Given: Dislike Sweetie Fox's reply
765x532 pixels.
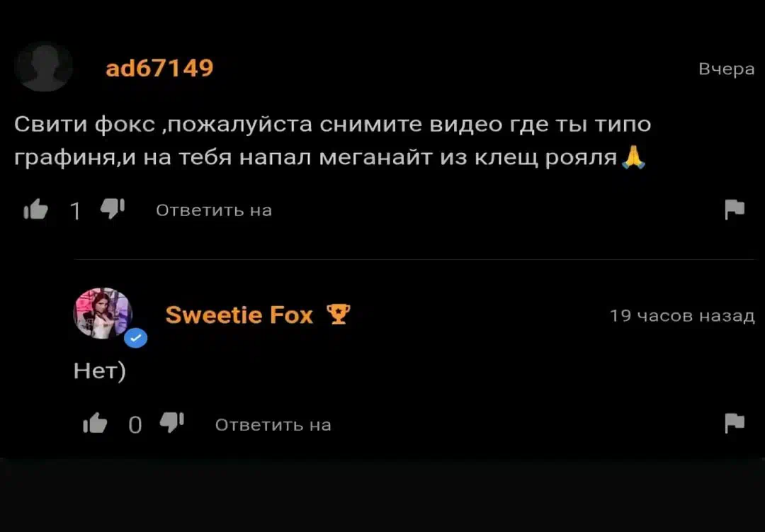Looking at the screenshot, I should click(171, 422).
